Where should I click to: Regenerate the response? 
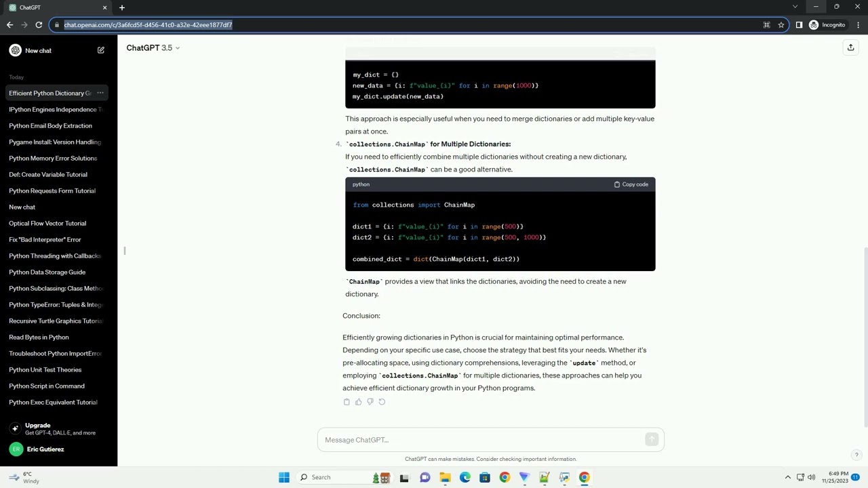382,402
